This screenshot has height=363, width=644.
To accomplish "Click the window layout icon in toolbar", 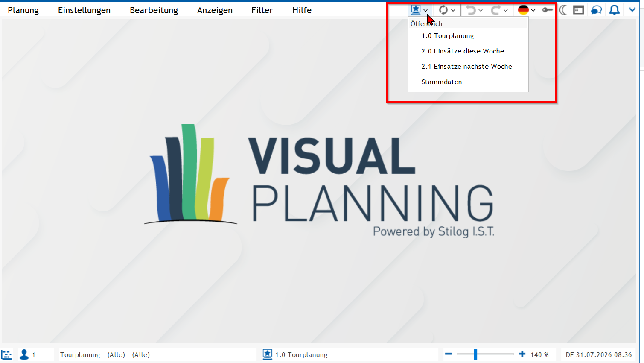I will 578,10.
